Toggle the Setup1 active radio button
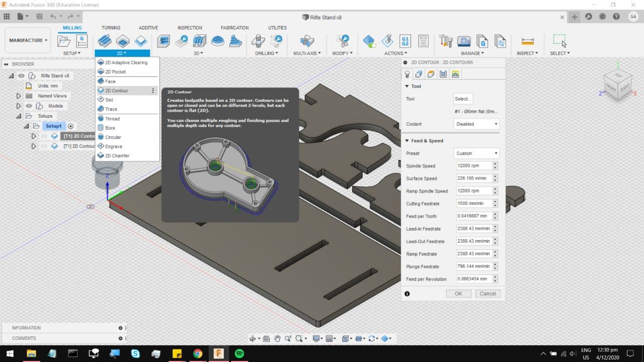Image resolution: width=644 pixels, height=362 pixels. 71,126
